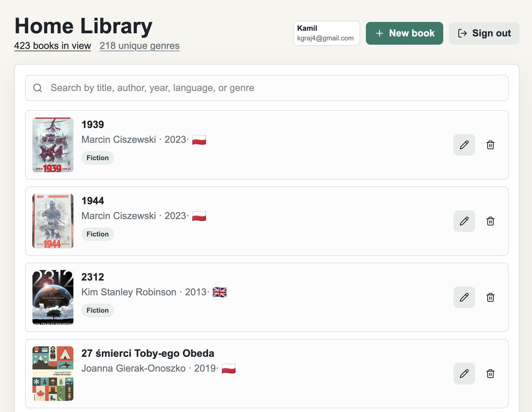Open editor for book 2312
Image resolution: width=532 pixels, height=412 pixels.
pos(464,297)
